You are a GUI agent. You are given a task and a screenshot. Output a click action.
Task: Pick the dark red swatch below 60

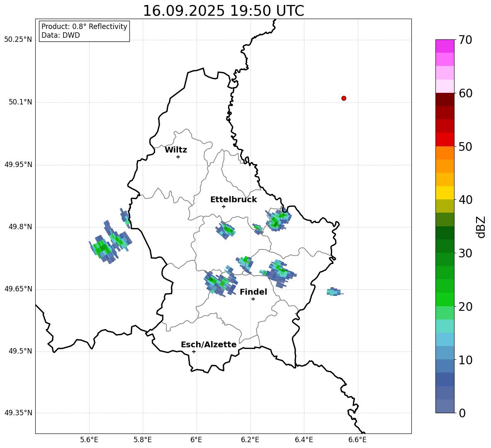point(445,99)
